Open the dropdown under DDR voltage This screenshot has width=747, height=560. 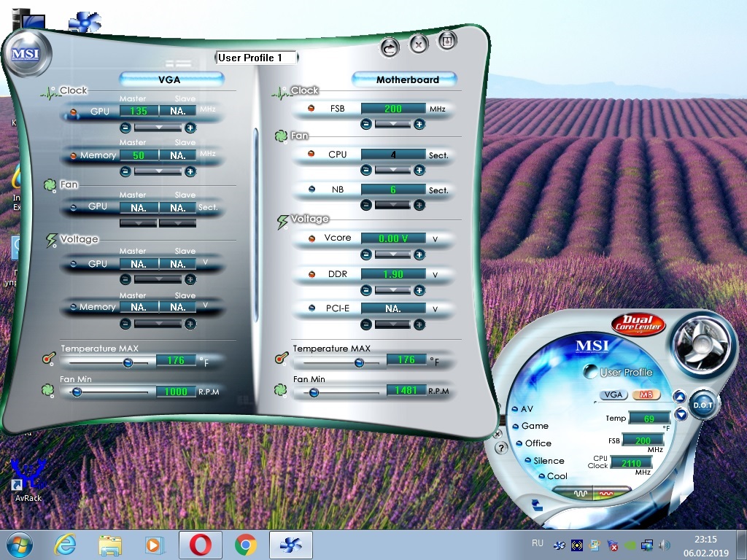pos(392,290)
